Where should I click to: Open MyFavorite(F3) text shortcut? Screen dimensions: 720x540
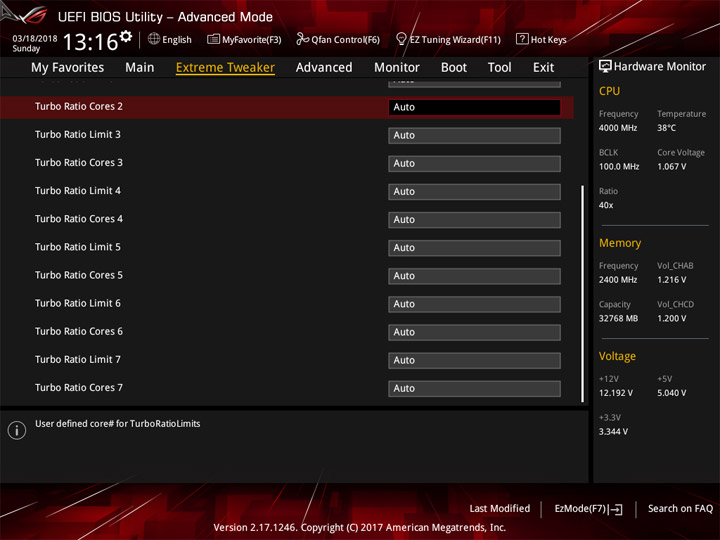(252, 40)
